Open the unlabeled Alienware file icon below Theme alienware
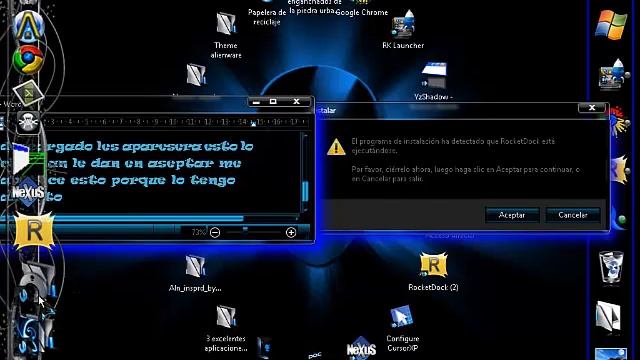The width and height of the screenshot is (640, 360). click(196, 75)
